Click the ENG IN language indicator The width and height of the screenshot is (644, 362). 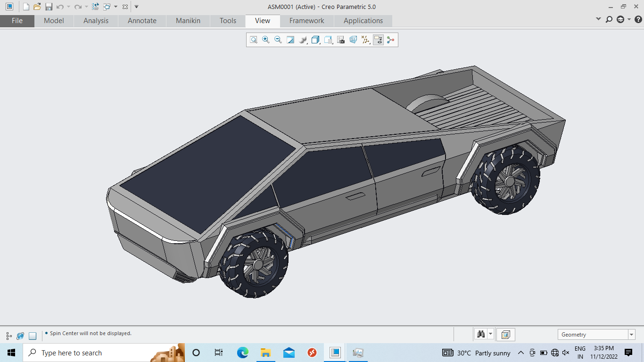pyautogui.click(x=580, y=353)
